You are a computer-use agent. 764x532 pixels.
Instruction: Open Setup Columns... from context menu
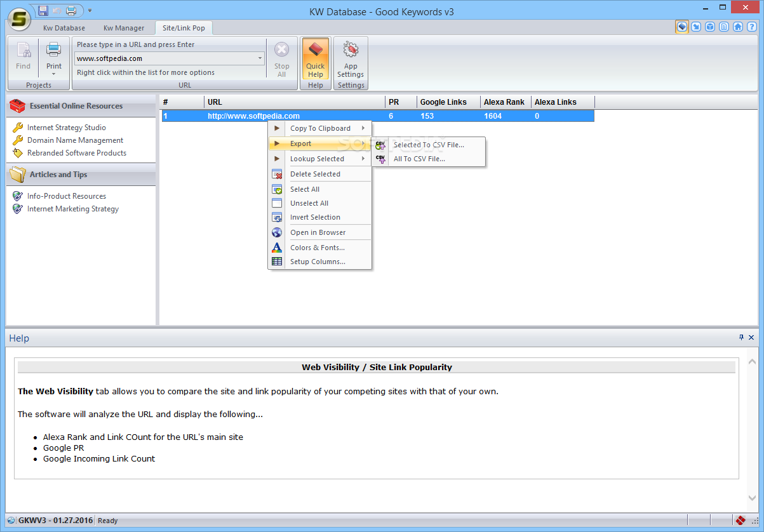(x=319, y=262)
